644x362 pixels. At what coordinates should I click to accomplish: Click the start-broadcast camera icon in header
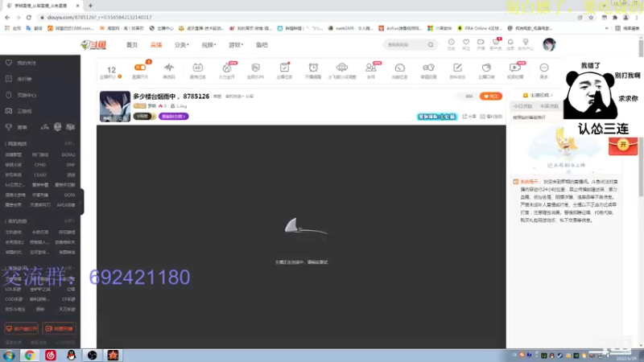point(481,44)
